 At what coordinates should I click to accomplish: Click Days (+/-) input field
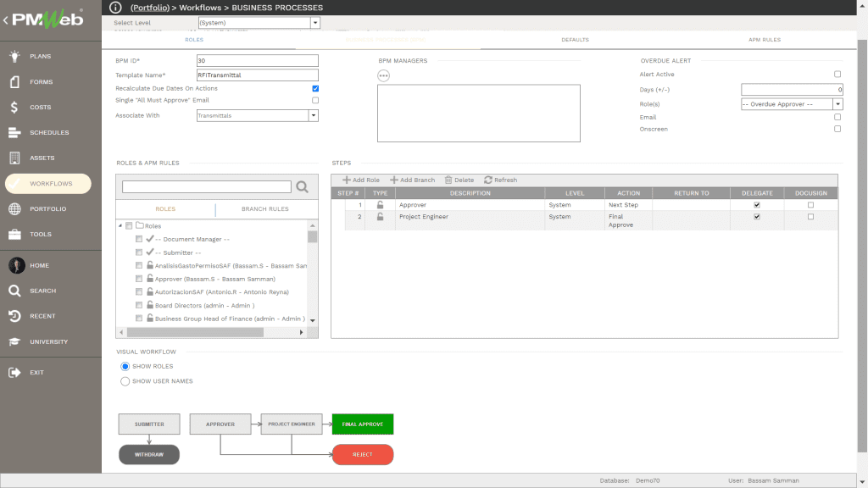tap(793, 89)
